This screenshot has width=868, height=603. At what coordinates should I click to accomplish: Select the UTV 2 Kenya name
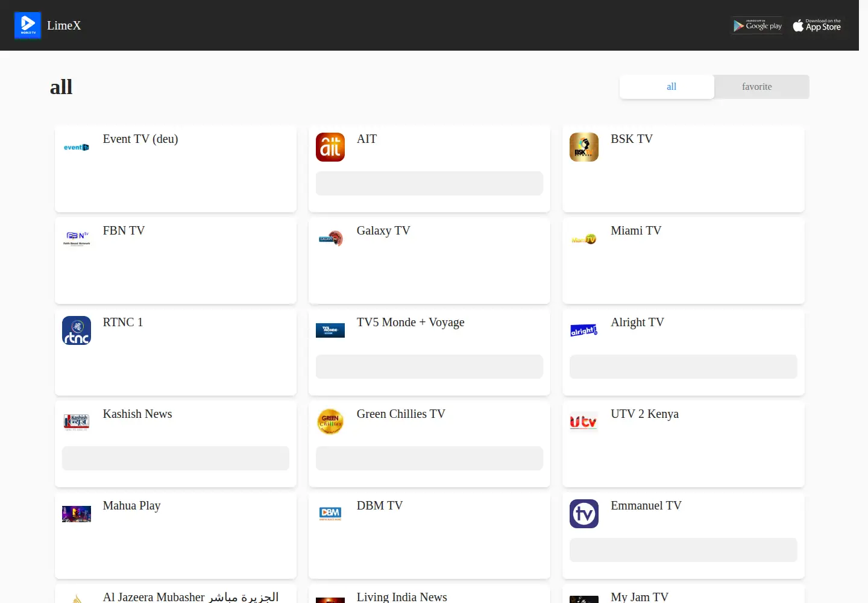coord(644,414)
